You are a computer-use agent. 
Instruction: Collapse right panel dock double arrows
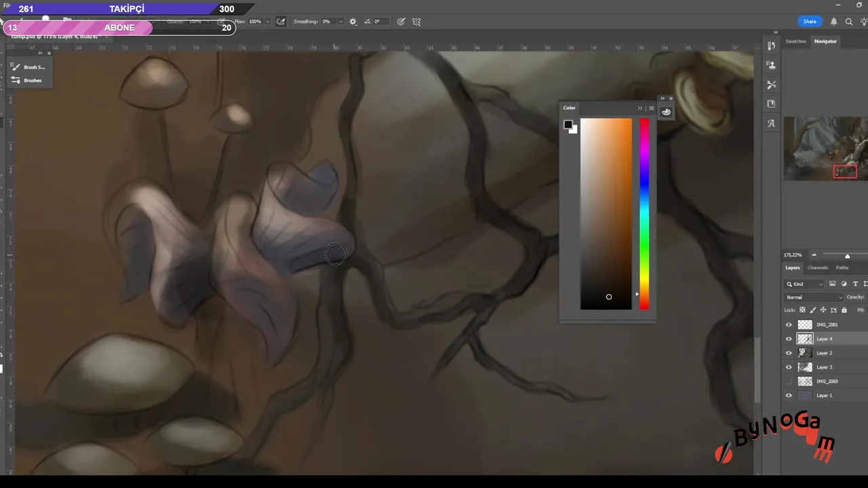coord(776,33)
